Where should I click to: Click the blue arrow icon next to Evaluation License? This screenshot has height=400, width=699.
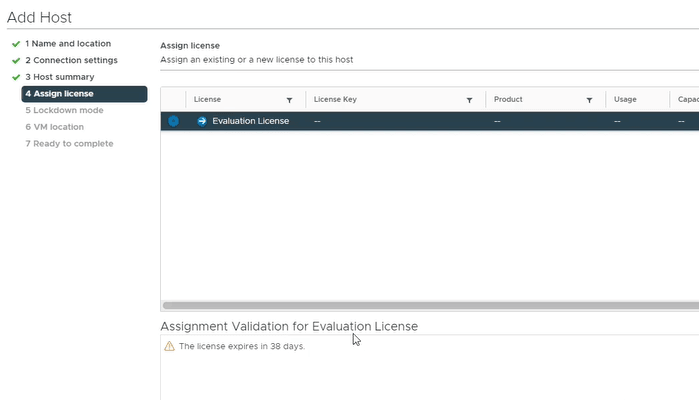coord(202,121)
